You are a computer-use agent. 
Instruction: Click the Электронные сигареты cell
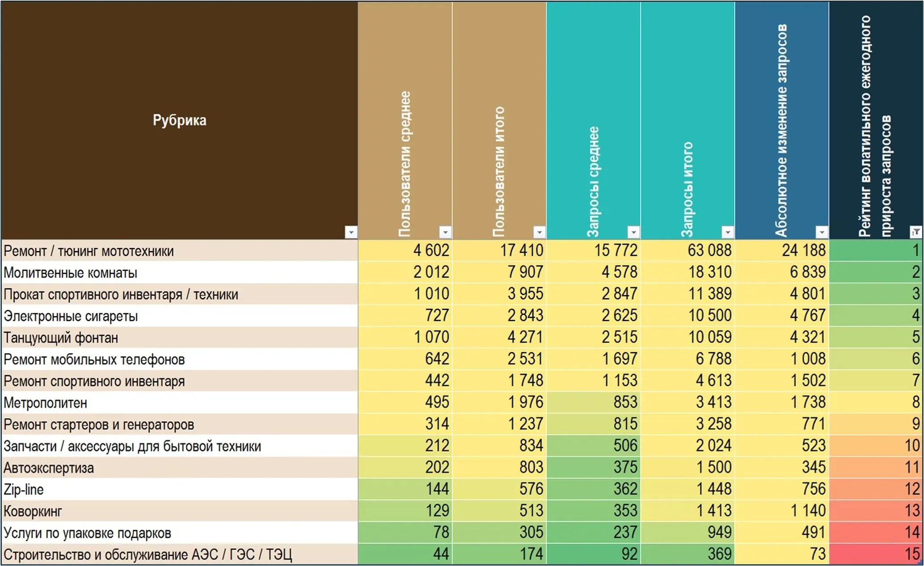tap(179, 316)
